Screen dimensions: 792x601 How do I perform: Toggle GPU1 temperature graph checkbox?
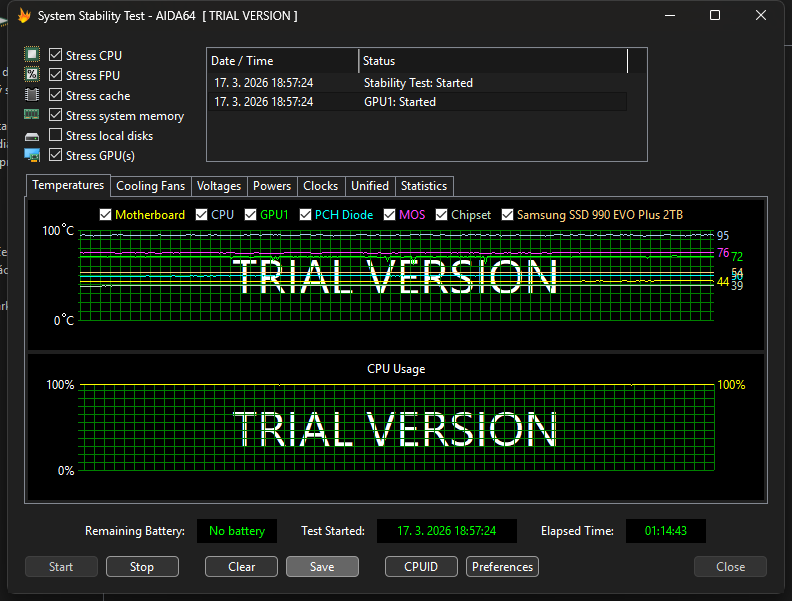pyautogui.click(x=251, y=215)
